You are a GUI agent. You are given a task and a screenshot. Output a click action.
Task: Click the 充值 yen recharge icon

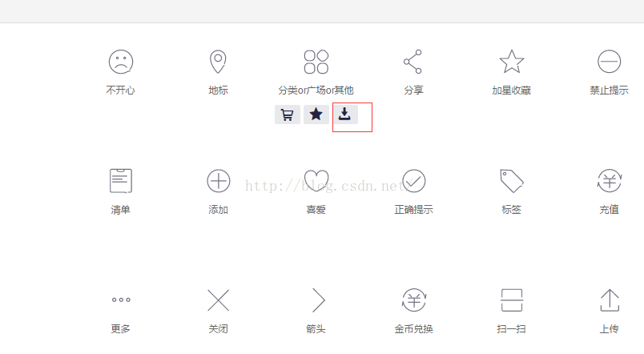[610, 181]
